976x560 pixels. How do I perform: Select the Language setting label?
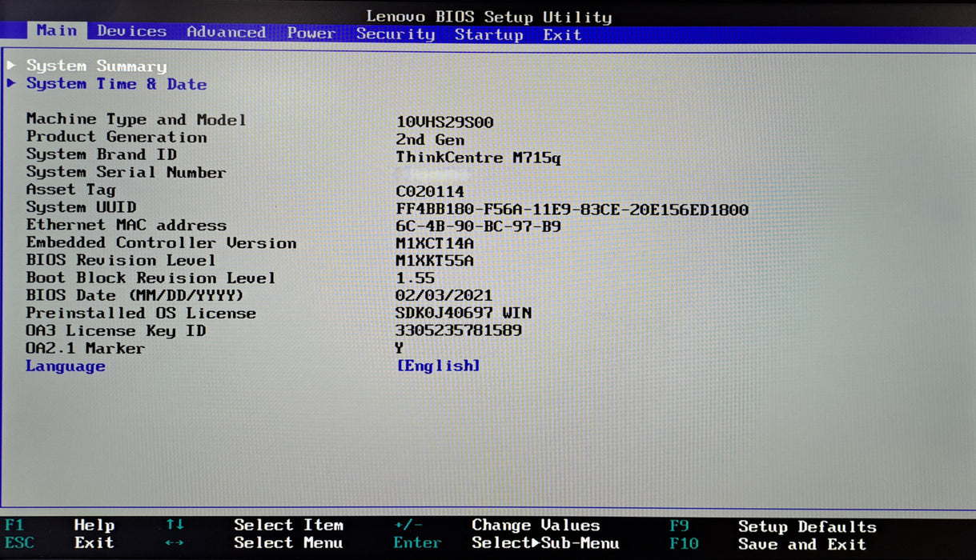[x=66, y=366]
